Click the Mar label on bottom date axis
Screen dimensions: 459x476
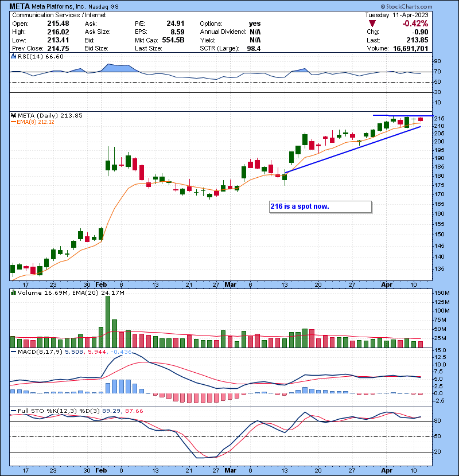(230, 470)
